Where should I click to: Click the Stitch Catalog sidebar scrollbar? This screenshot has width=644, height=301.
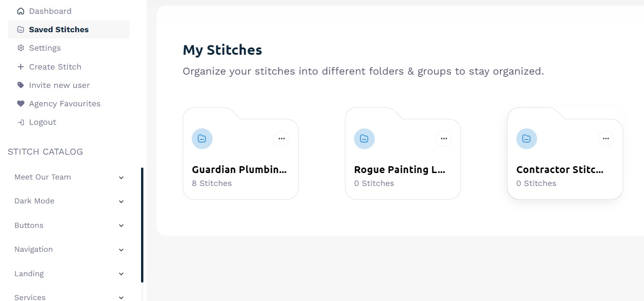[x=142, y=225]
